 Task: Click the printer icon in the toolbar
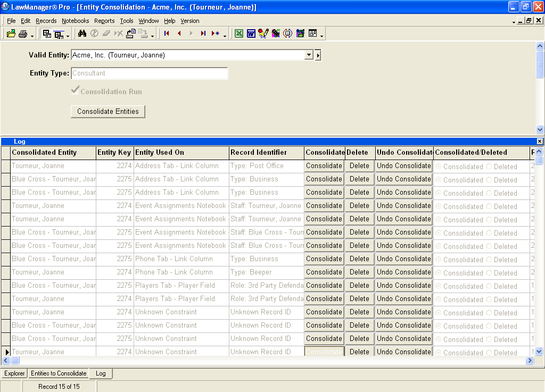tap(23, 34)
